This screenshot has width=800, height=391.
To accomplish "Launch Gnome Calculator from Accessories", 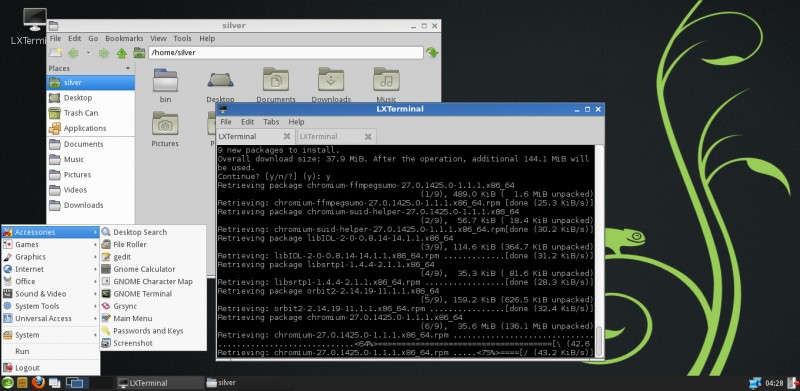I will click(153, 269).
